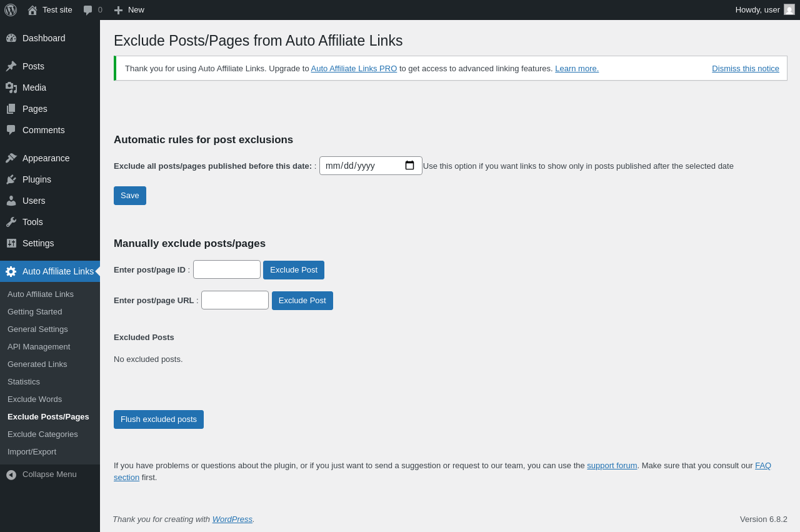The image size is (800, 532).
Task: Open the support forum link
Action: 612,465
